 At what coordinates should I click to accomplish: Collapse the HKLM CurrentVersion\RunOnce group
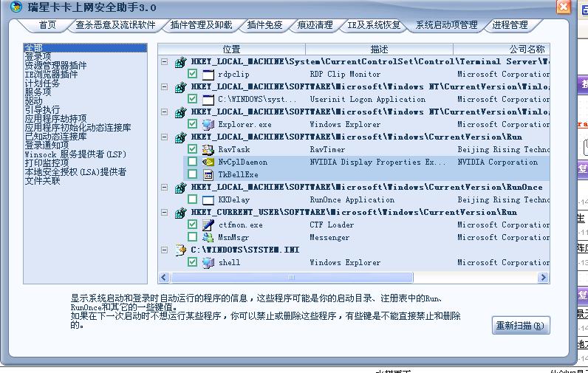point(164,187)
